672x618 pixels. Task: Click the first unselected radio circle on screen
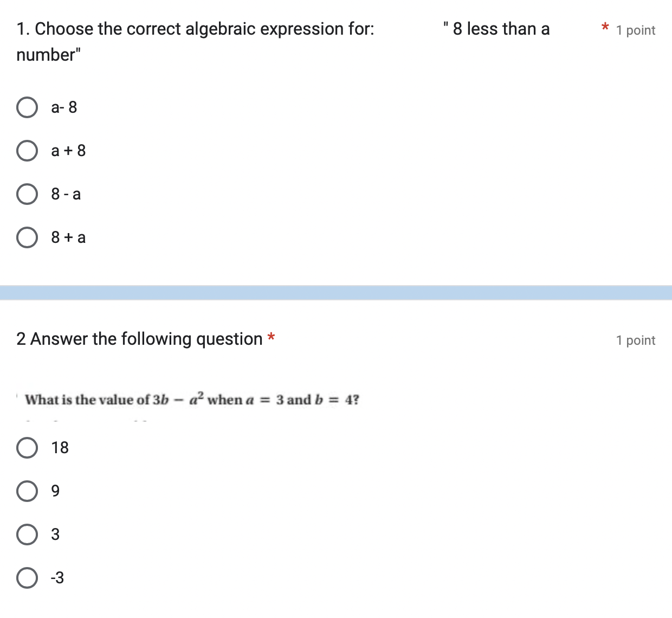point(27,107)
